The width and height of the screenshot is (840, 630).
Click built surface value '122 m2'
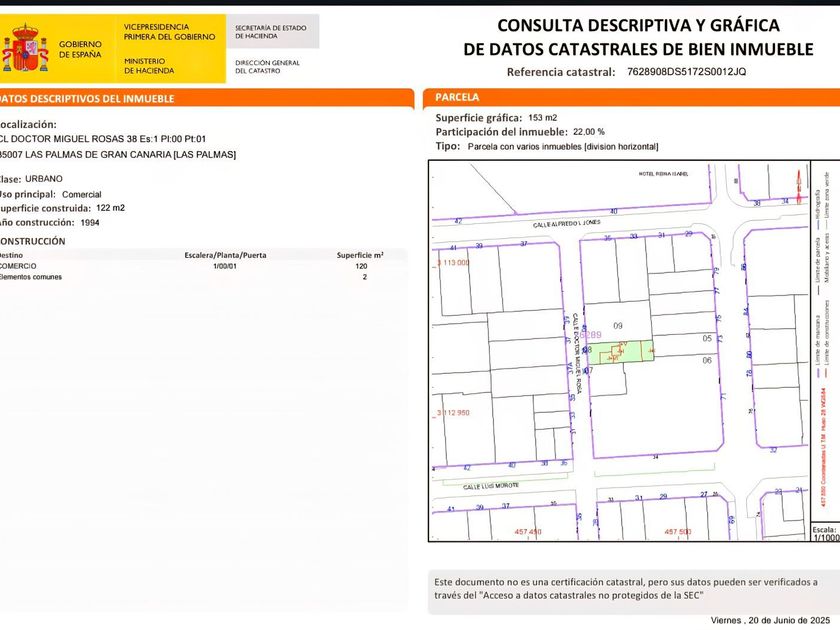tap(110, 208)
